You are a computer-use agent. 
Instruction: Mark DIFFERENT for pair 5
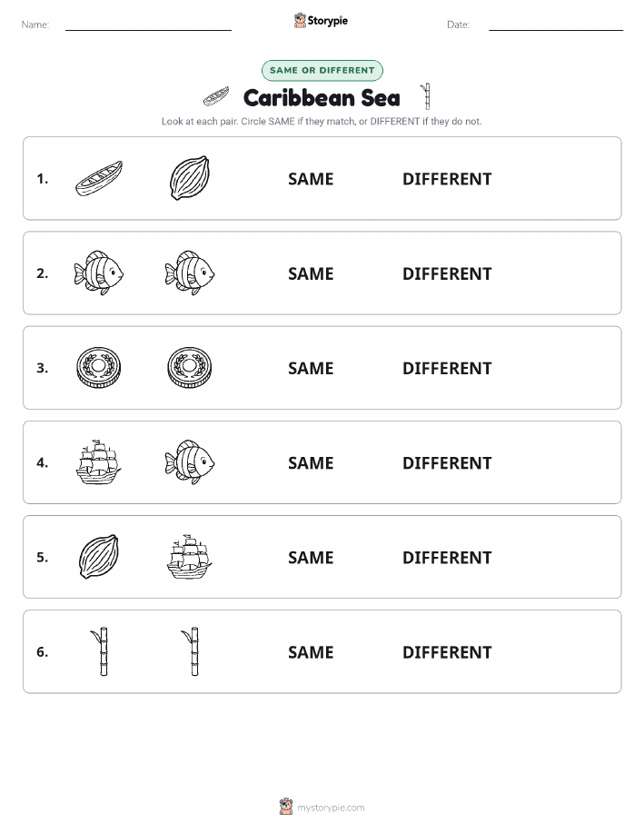[x=447, y=557]
